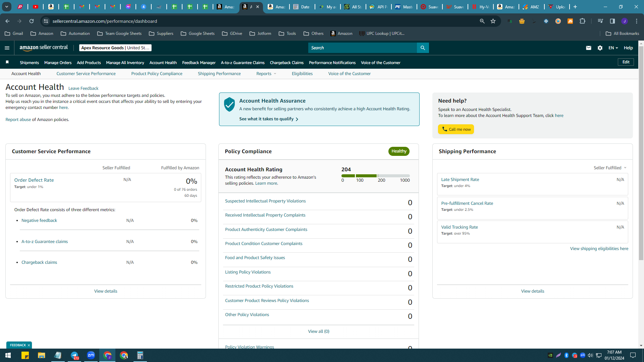The height and width of the screenshot is (362, 644).
Task: Expand the Reports dropdown in sub-navigation
Action: coord(266,74)
